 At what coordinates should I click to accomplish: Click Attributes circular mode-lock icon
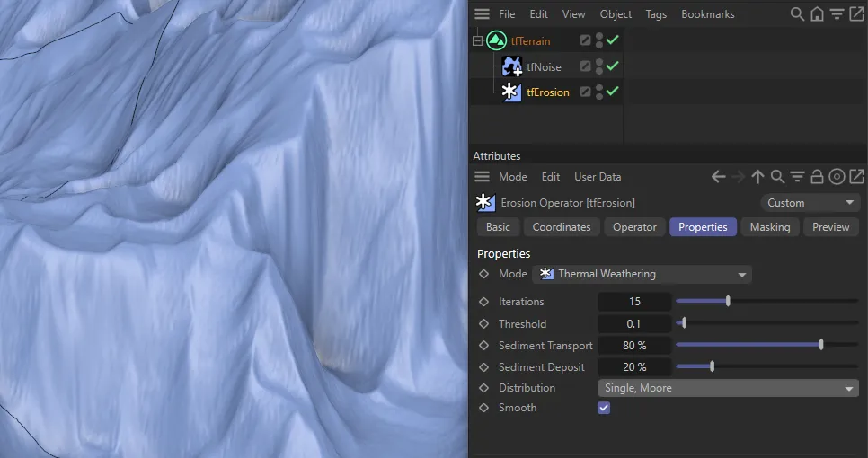tap(837, 176)
